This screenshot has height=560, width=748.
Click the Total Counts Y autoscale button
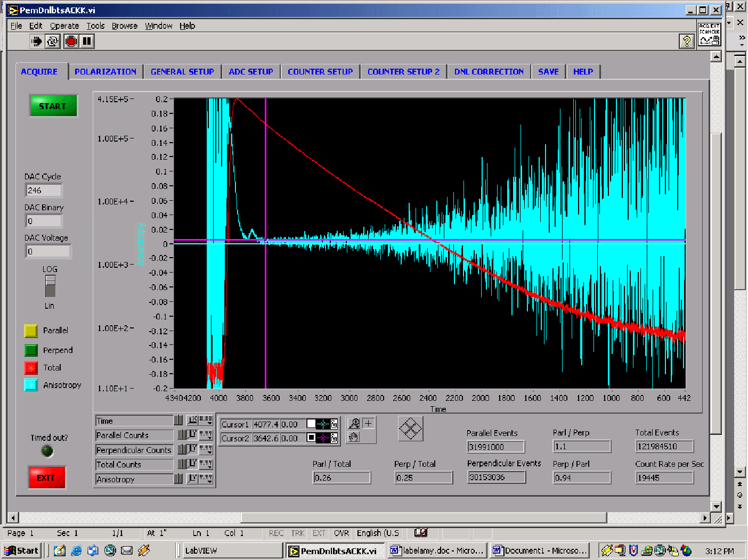(192, 464)
